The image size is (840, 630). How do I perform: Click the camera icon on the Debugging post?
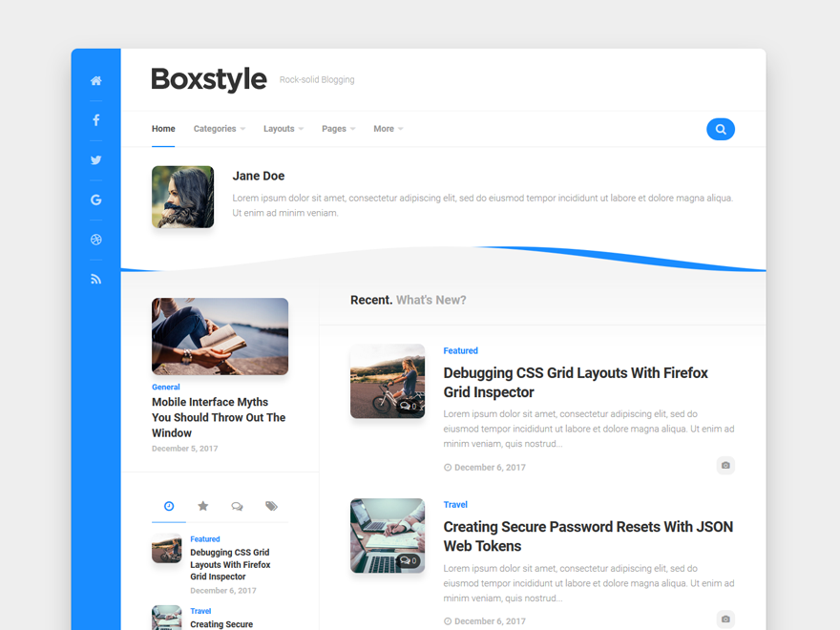point(725,465)
